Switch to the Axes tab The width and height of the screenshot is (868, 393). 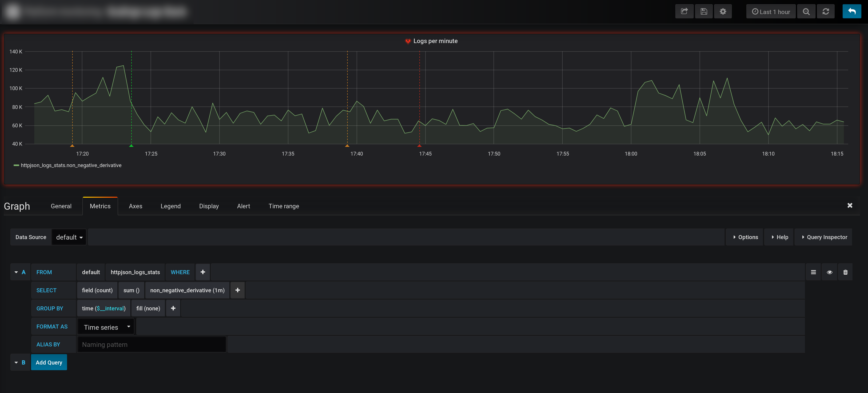[x=135, y=206]
